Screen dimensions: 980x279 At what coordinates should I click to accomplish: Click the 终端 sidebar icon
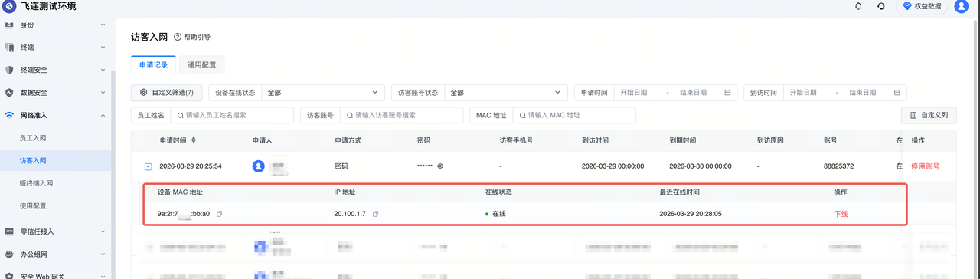[9, 47]
